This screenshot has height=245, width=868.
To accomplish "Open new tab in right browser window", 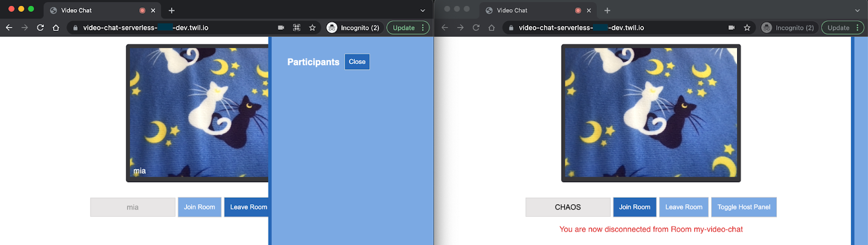I will pyautogui.click(x=607, y=10).
